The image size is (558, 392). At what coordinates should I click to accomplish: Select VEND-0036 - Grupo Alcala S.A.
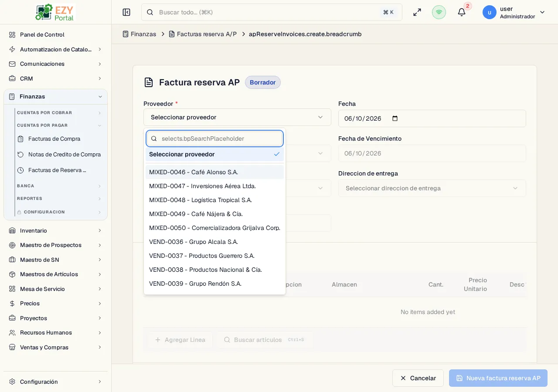coord(214,242)
